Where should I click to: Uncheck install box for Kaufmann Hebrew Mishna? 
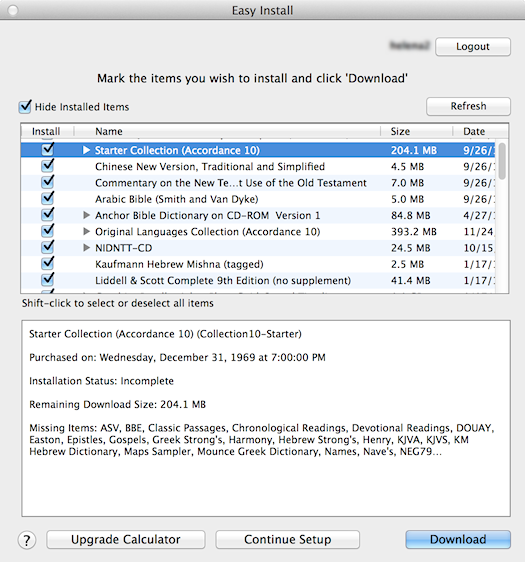(48, 263)
